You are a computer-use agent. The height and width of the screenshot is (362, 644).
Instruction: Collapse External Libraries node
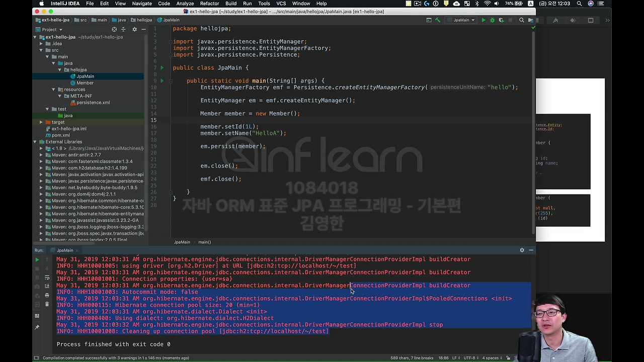[x=35, y=142]
